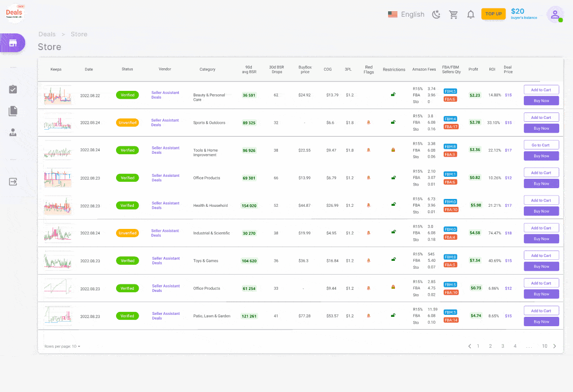Open the documents sidebar icon
The width and height of the screenshot is (573, 392).
click(13, 112)
